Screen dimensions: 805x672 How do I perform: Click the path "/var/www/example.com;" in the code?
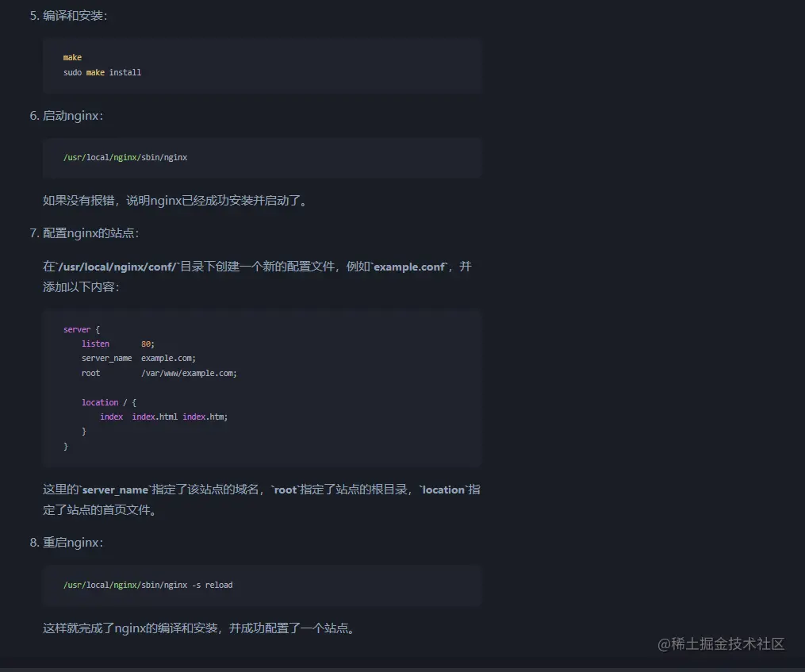(x=189, y=373)
